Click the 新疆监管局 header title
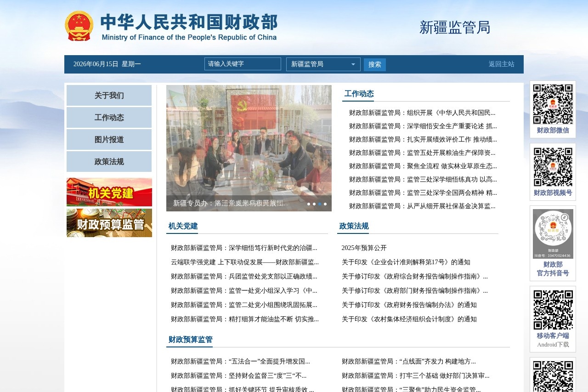Image resolution: width=588 pixels, height=392 pixels. [455, 28]
